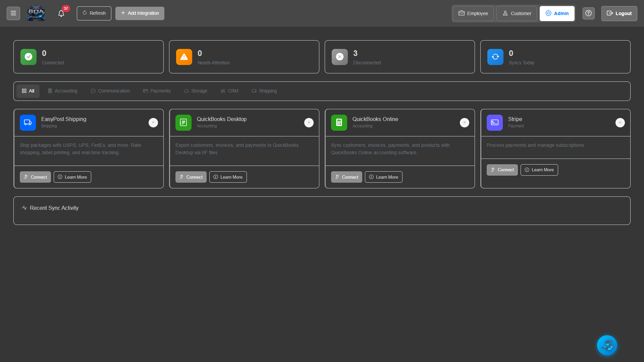The height and width of the screenshot is (362, 644).
Task: Dismiss the EasyPost Shipping card
Action: [x=153, y=122]
